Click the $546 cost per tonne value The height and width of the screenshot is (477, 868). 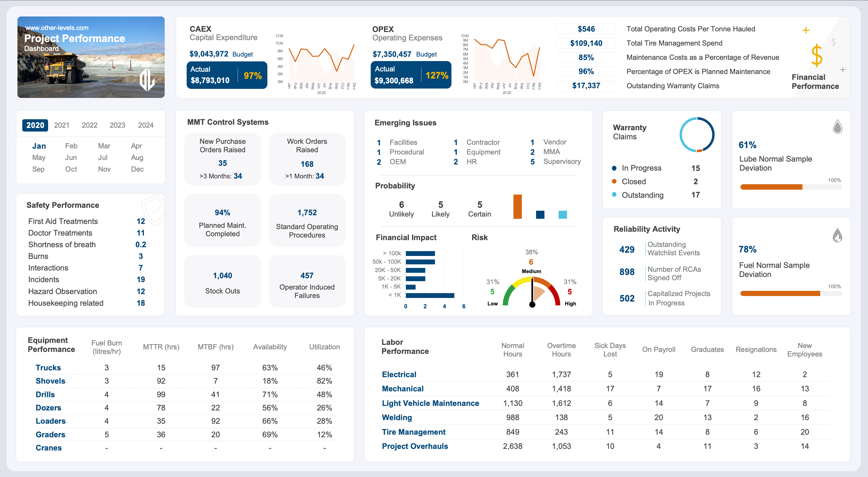(586, 29)
